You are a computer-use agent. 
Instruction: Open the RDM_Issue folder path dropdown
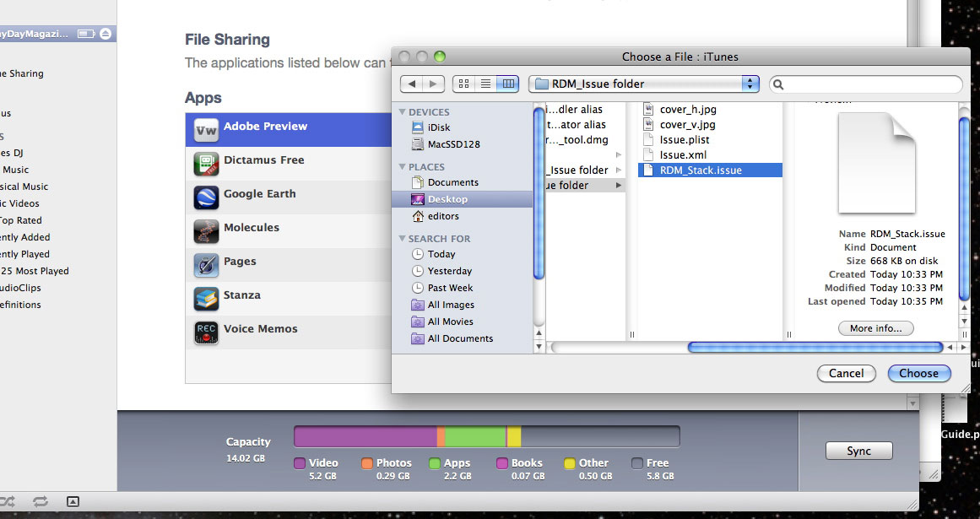tap(644, 84)
